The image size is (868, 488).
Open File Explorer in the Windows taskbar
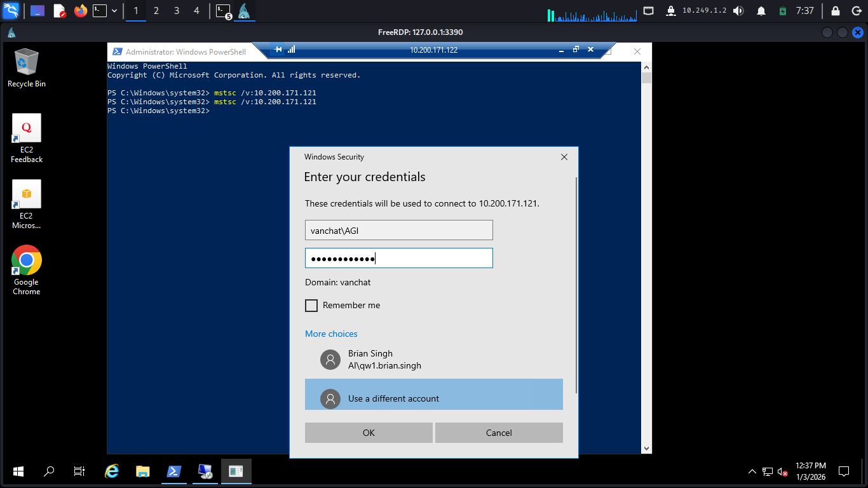coord(142,471)
